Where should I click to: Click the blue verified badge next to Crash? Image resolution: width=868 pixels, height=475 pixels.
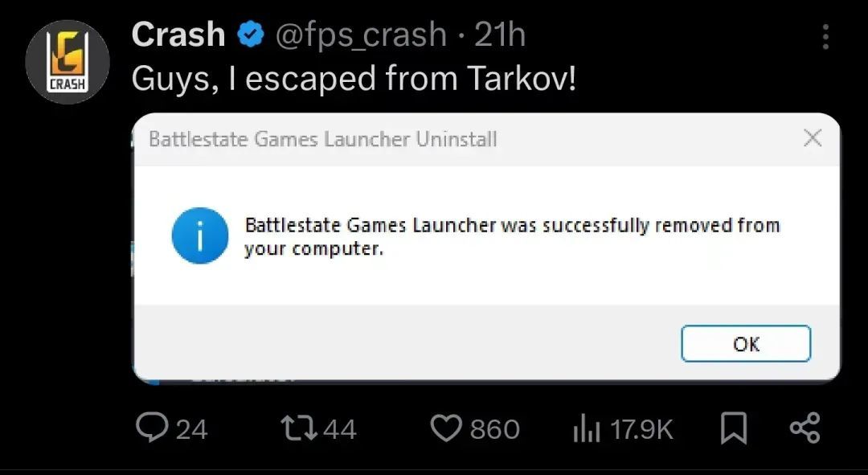pyautogui.click(x=250, y=34)
